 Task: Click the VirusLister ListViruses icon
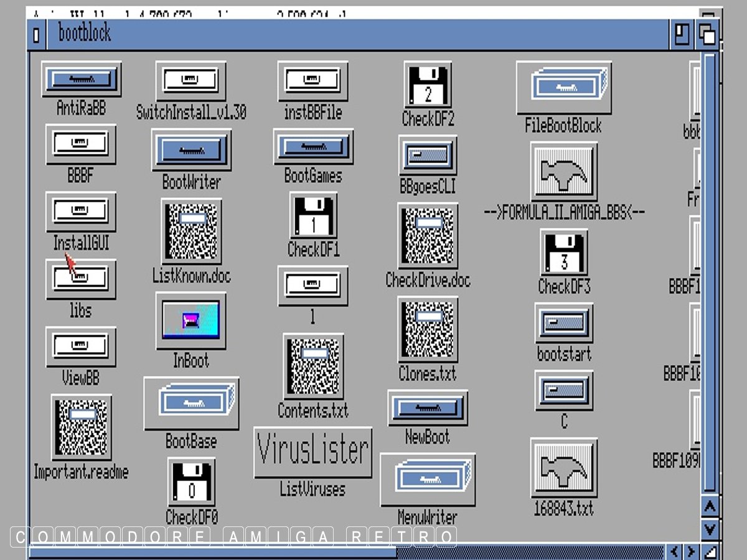tap(312, 452)
